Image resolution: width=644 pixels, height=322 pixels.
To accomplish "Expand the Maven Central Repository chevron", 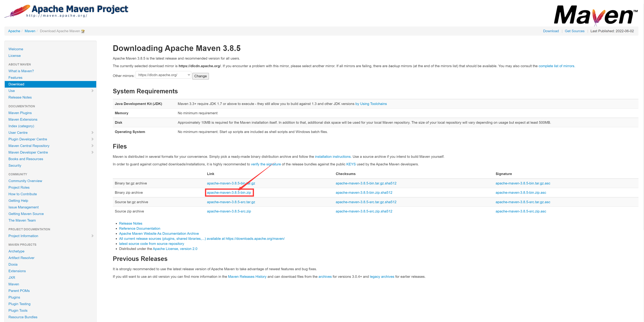I will click(93, 146).
